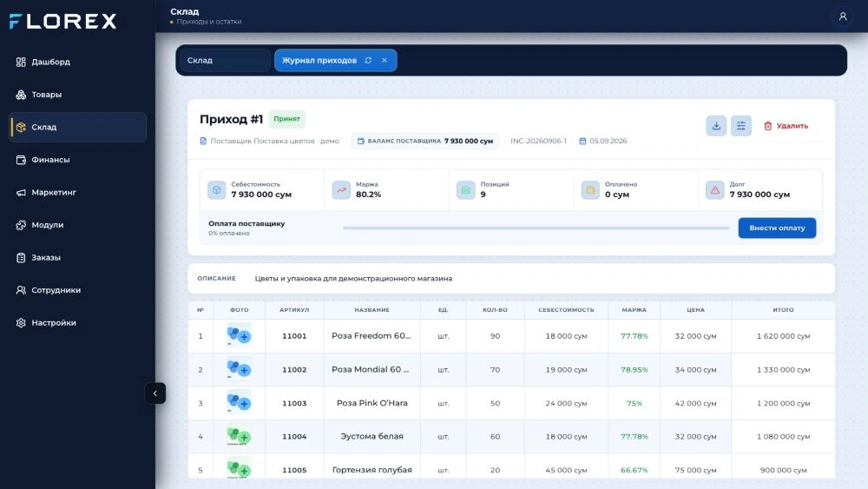
Task: Open photo thumbnail for article 11002
Action: coord(240,369)
